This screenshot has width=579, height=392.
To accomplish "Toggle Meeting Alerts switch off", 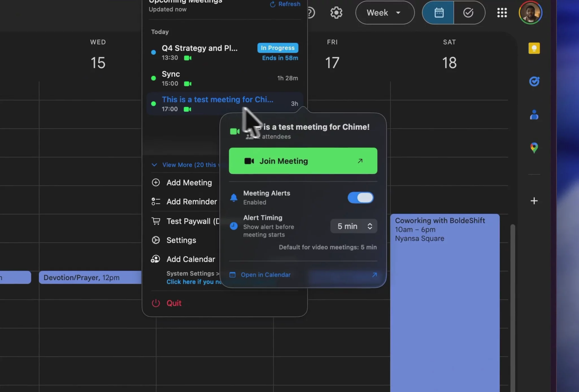I will click(360, 198).
